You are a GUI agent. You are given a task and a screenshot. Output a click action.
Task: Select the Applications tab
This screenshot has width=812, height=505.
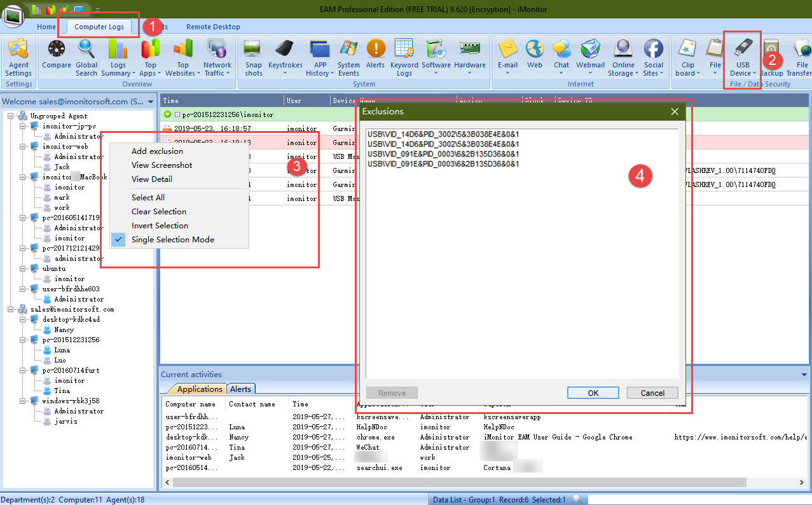click(200, 389)
